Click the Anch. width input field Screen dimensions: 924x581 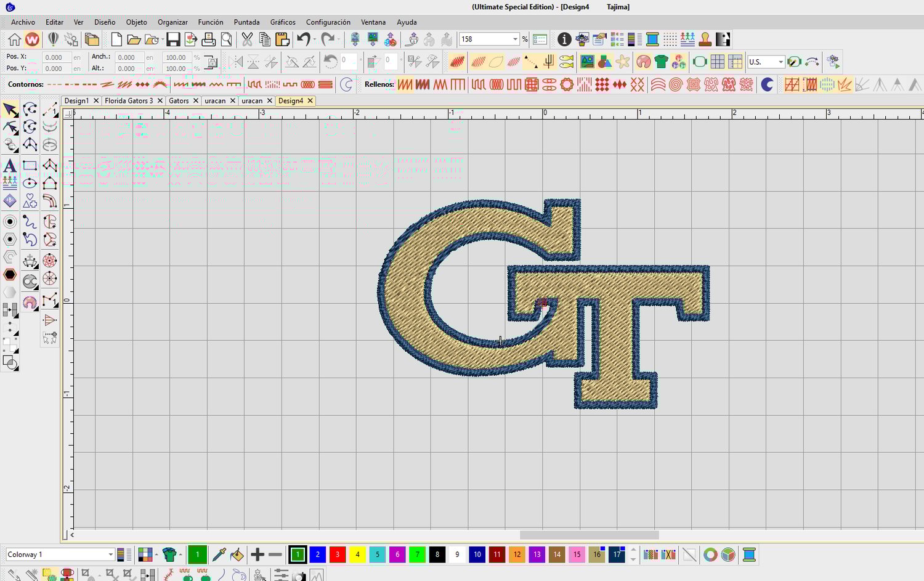point(129,57)
